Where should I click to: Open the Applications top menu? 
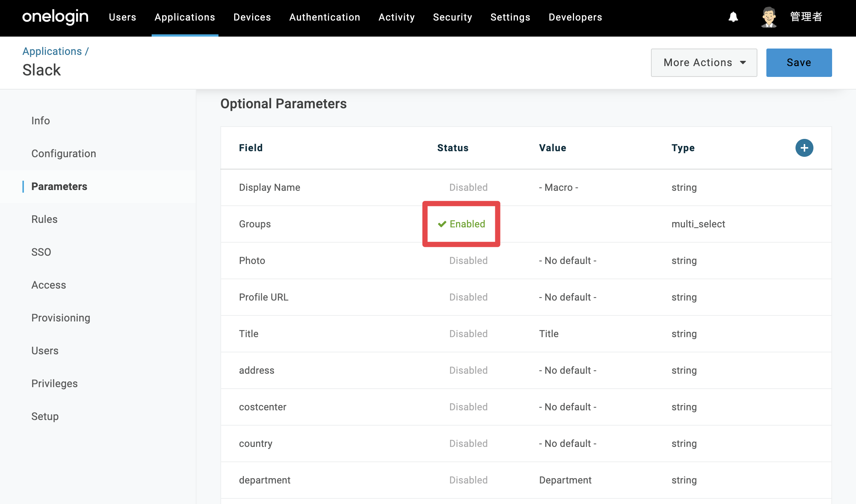point(185,17)
